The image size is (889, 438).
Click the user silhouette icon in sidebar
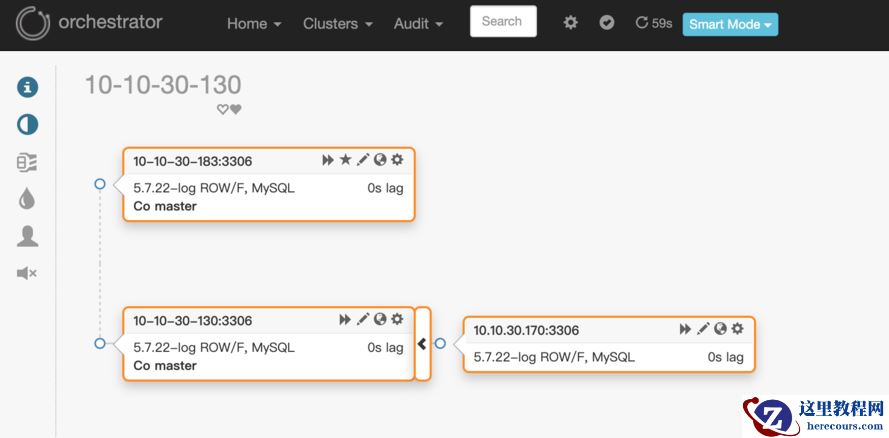[27, 236]
